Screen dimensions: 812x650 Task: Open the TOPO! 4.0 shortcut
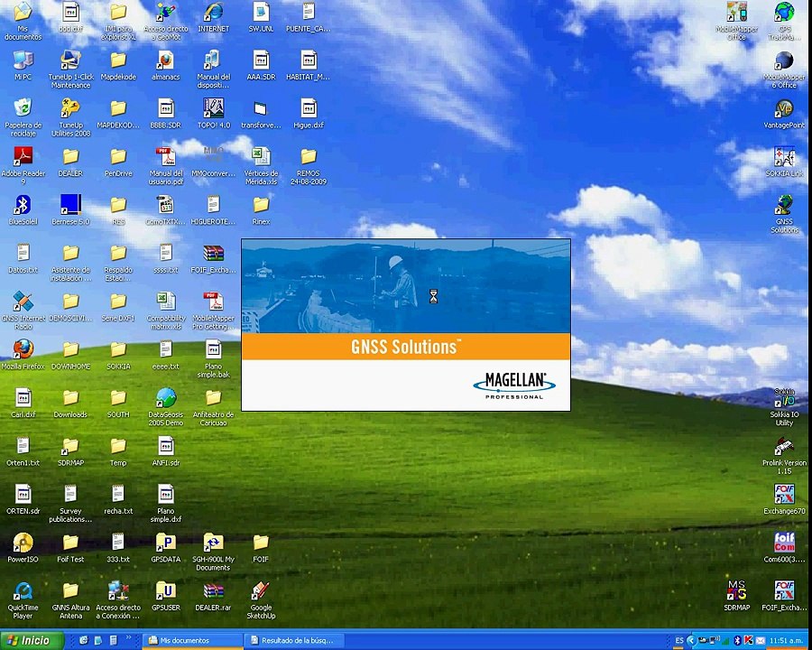(213, 109)
